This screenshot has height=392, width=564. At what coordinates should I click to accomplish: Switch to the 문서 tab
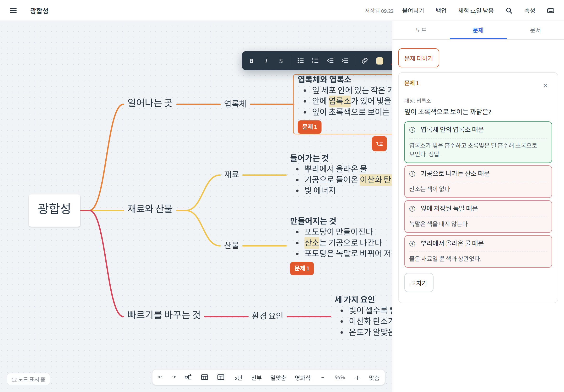[x=535, y=30]
